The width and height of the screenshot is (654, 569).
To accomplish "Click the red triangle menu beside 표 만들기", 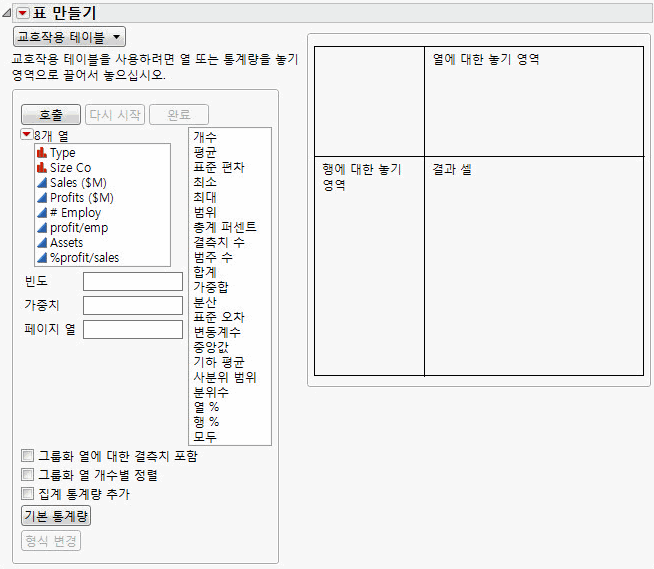I will click(23, 13).
